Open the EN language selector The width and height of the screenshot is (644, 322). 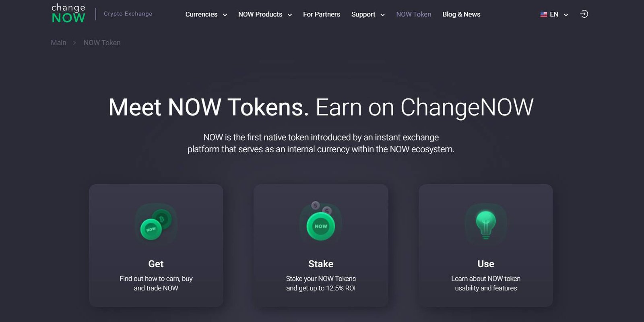tap(554, 14)
